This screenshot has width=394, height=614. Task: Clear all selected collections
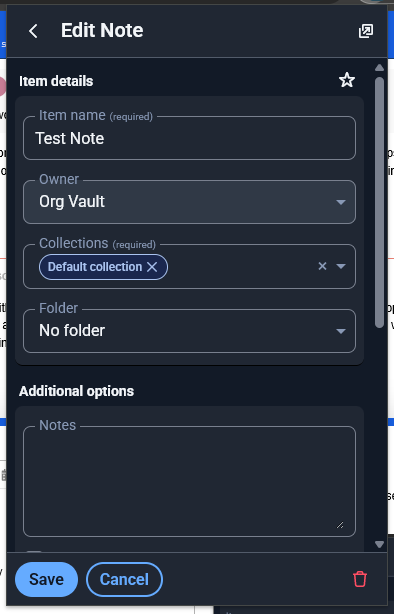point(322,266)
